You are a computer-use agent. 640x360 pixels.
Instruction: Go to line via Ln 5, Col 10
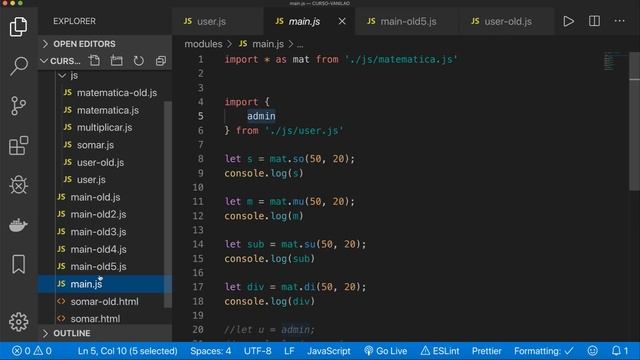[127, 351]
